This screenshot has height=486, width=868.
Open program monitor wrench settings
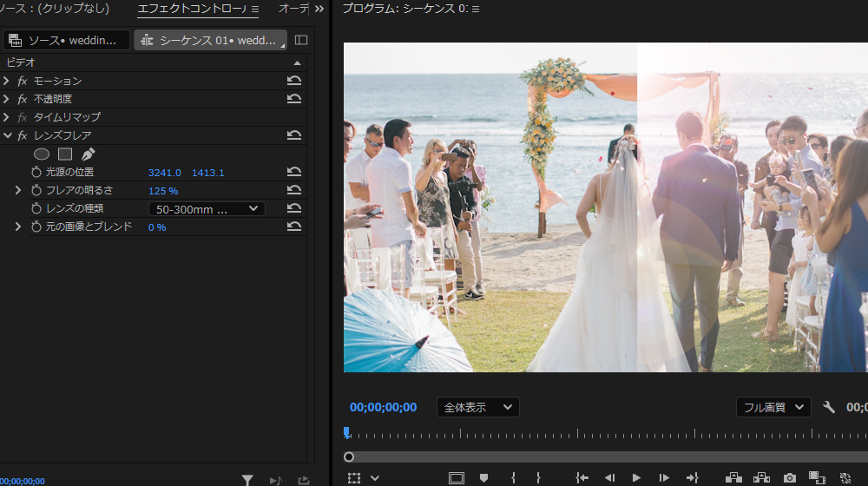pos(829,407)
